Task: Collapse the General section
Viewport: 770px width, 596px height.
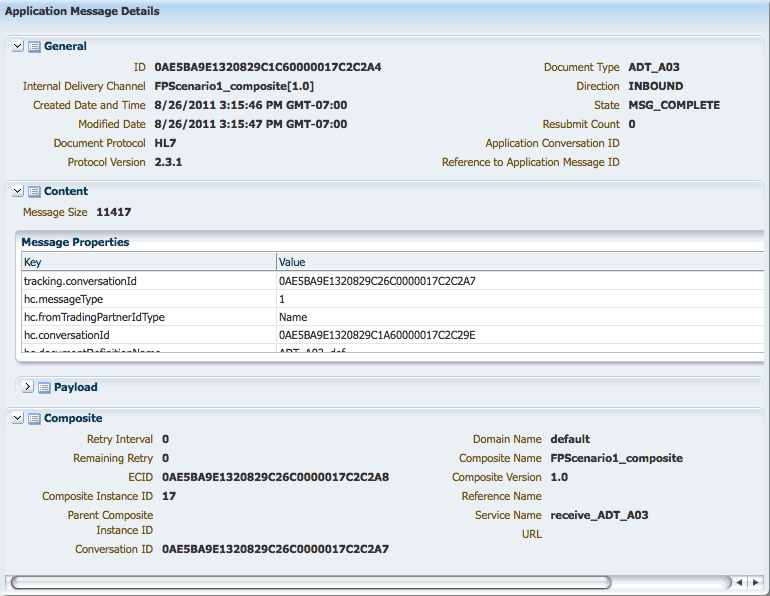Action: pyautogui.click(x=18, y=46)
